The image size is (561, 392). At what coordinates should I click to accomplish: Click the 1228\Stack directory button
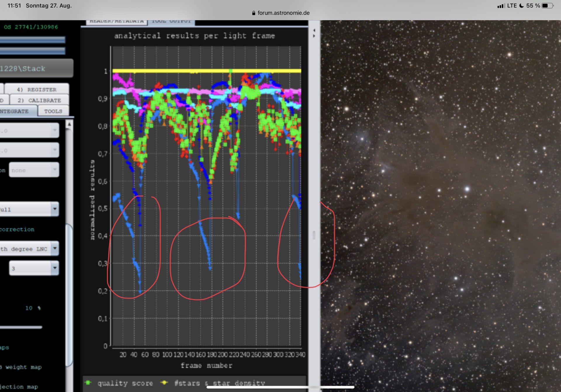tap(36, 68)
